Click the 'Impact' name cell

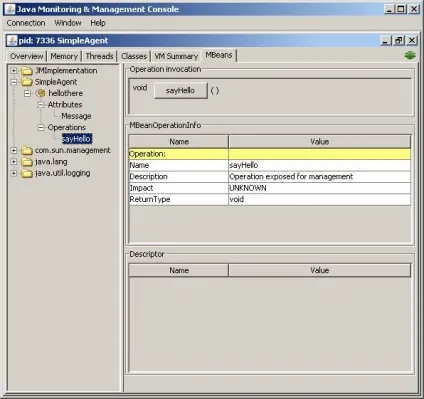[179, 188]
